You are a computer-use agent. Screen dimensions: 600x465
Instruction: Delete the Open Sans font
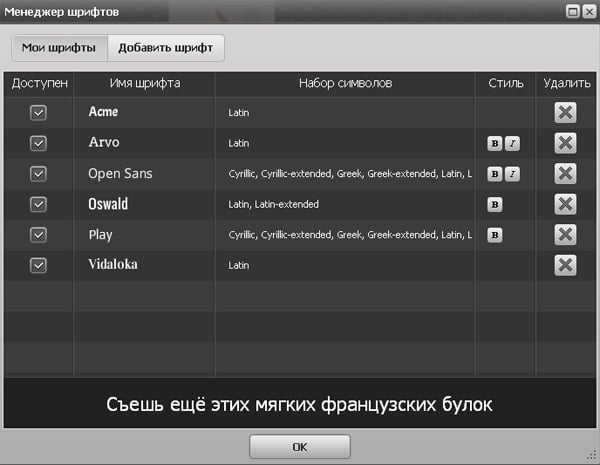pyautogui.click(x=565, y=174)
